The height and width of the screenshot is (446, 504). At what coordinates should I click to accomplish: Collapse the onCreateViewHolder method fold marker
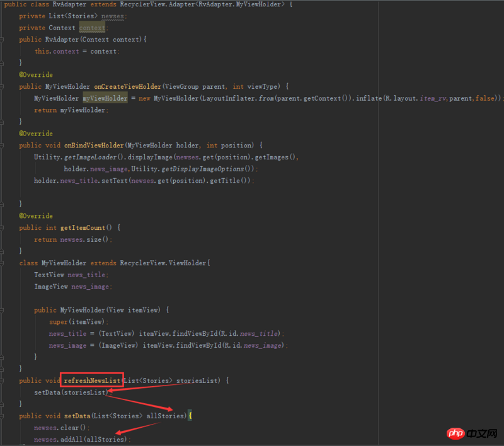point(2,86)
